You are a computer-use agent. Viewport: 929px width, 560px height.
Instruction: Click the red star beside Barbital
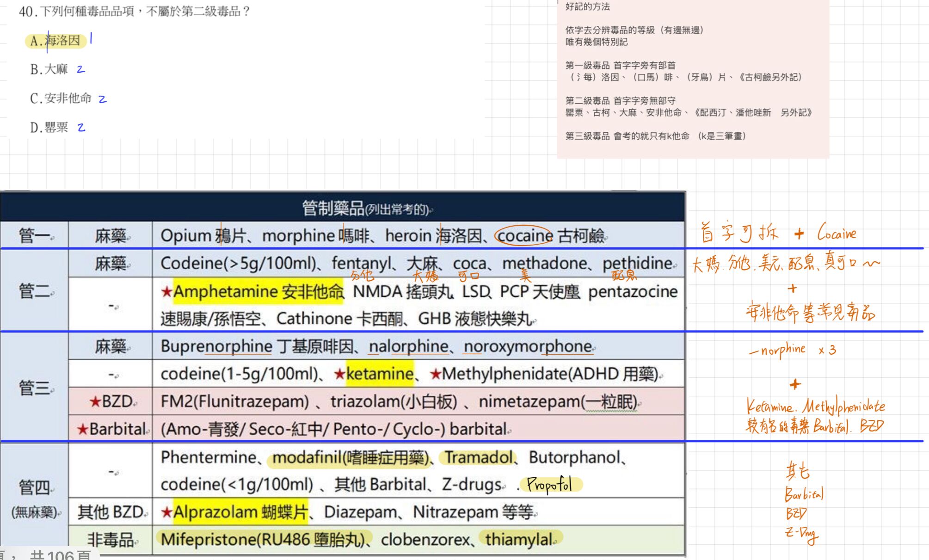coord(82,429)
